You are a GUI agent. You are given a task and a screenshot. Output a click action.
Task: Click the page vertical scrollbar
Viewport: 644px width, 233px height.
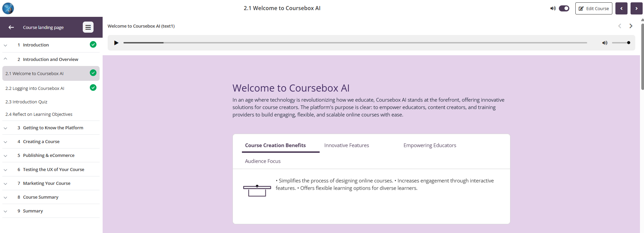[642, 57]
